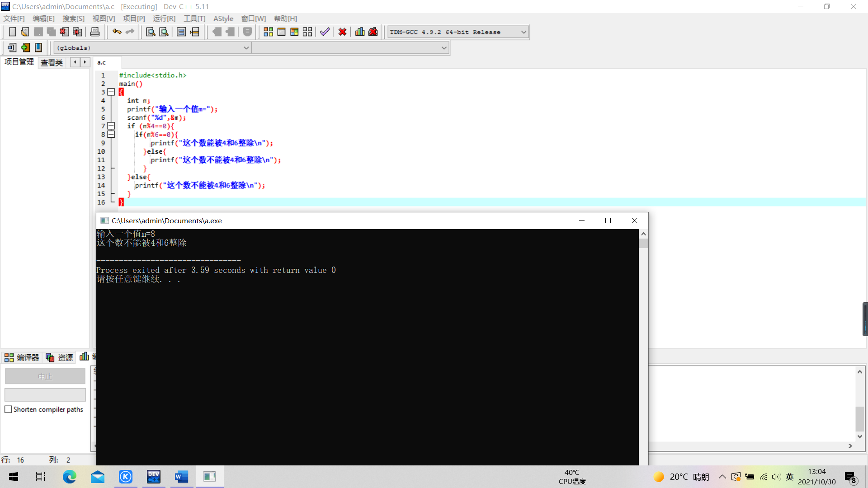Open the 运行[R] menu
868x488 pixels.
tap(164, 19)
